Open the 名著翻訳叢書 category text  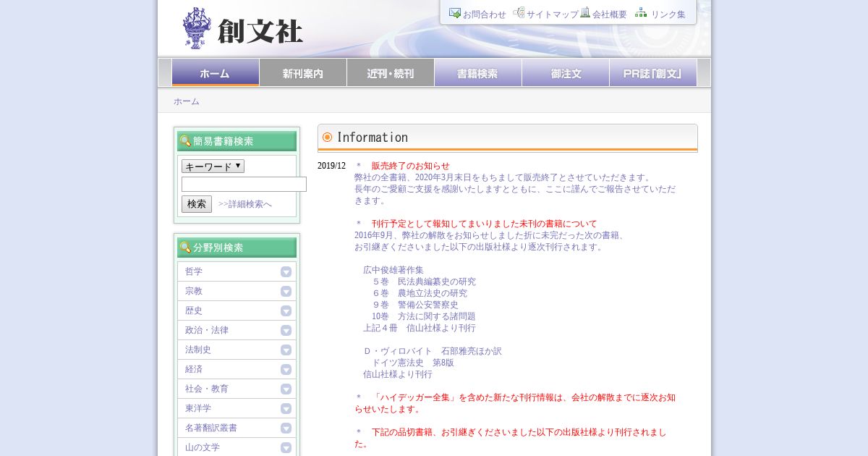[211, 428]
